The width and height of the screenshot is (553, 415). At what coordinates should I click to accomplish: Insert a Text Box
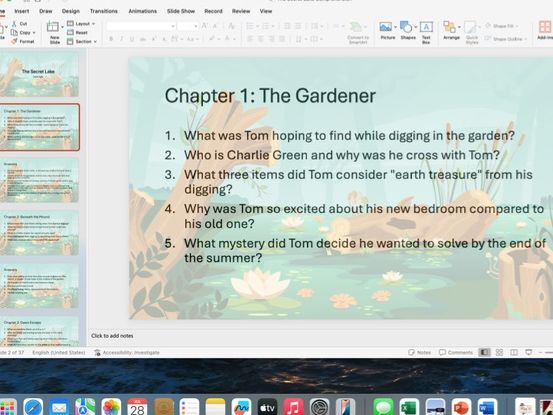pyautogui.click(x=426, y=32)
